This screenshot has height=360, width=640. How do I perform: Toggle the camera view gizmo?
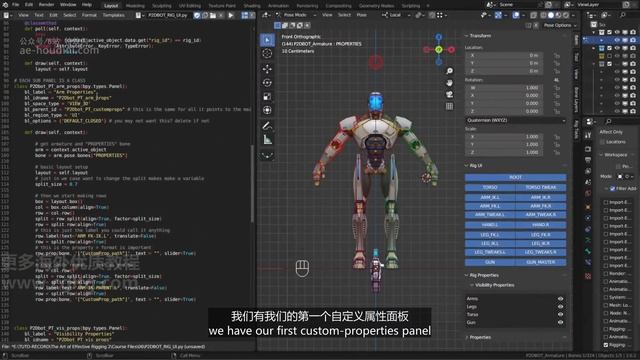449,95
